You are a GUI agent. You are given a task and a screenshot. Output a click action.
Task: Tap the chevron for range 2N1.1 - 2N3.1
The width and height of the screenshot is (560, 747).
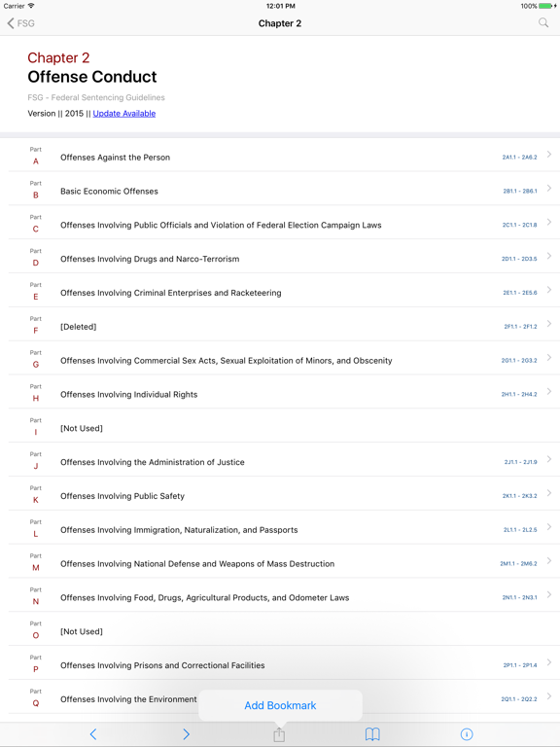(549, 593)
